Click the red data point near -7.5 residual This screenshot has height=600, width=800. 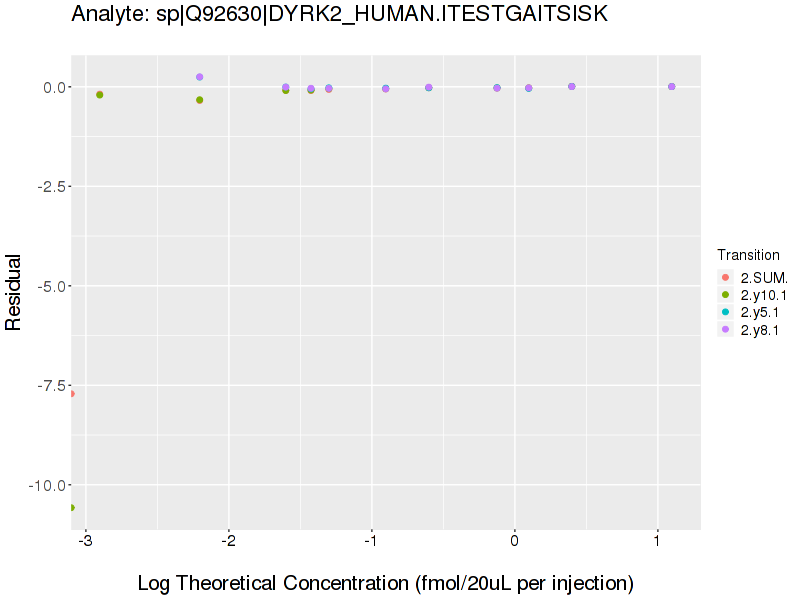[x=71, y=394]
